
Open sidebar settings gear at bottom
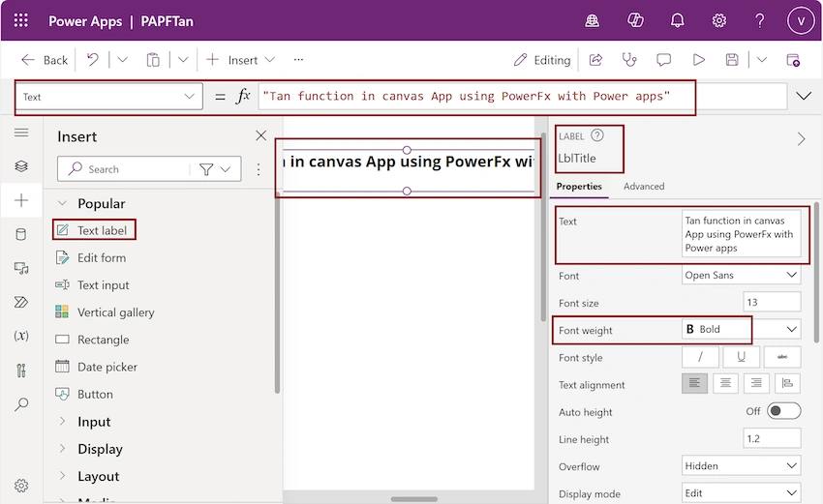(21, 486)
